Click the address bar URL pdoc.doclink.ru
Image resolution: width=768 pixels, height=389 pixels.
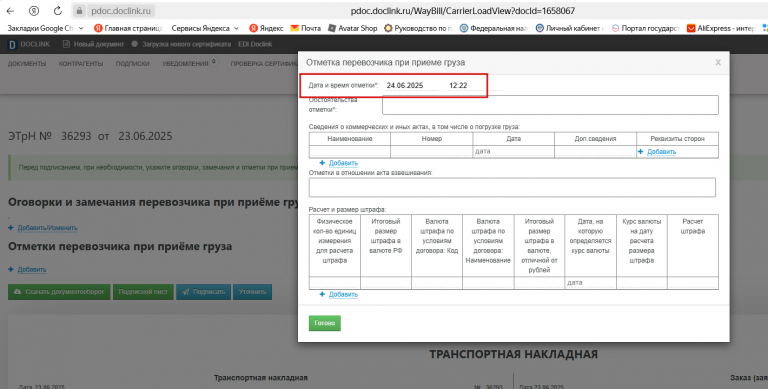(x=121, y=10)
